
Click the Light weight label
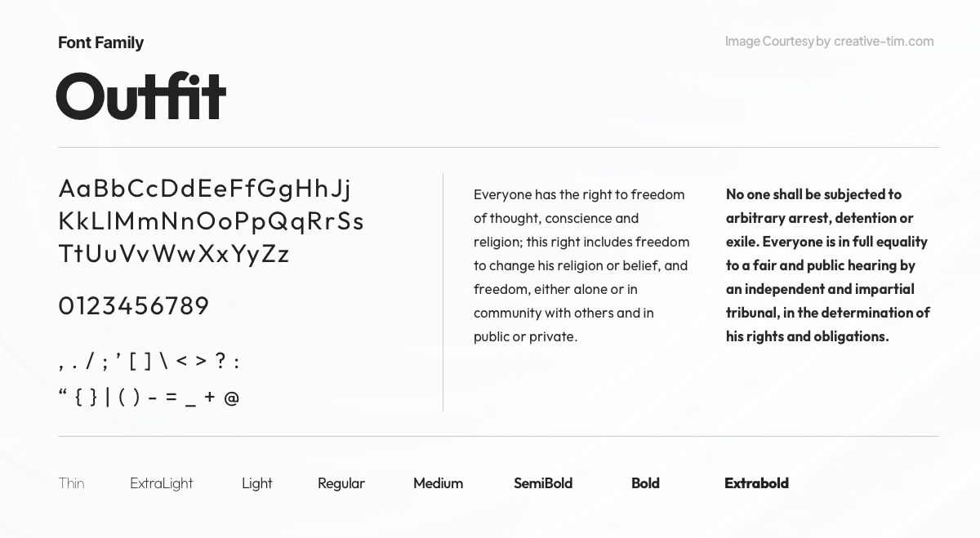click(x=256, y=483)
